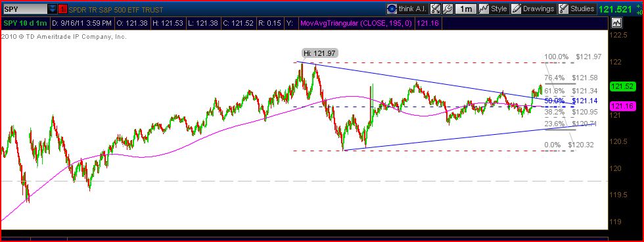
Task: Open the Style menu
Action: tap(499, 9)
